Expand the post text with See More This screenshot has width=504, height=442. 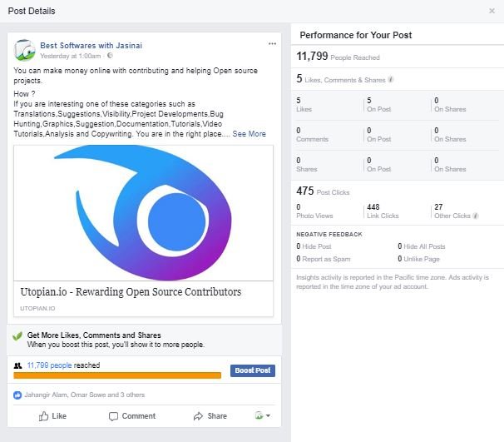[250, 134]
